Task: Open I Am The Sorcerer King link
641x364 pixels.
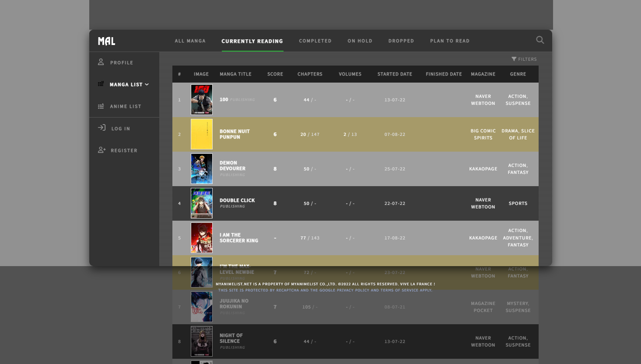Action: click(x=238, y=238)
